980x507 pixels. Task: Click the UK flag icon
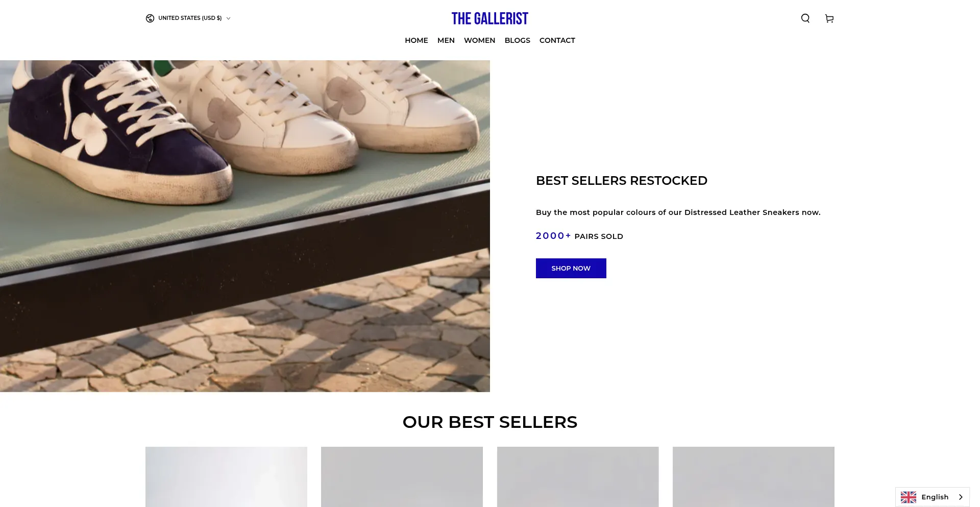[x=908, y=497]
